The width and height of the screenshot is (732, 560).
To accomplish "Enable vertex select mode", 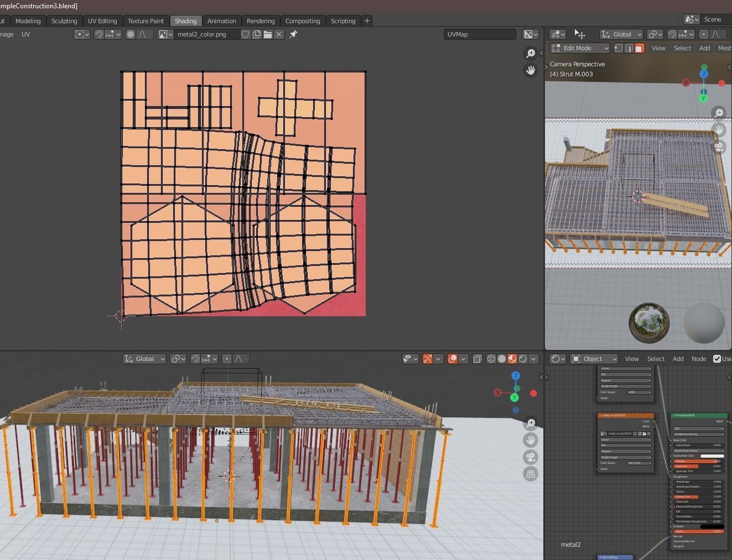I will coord(619,48).
